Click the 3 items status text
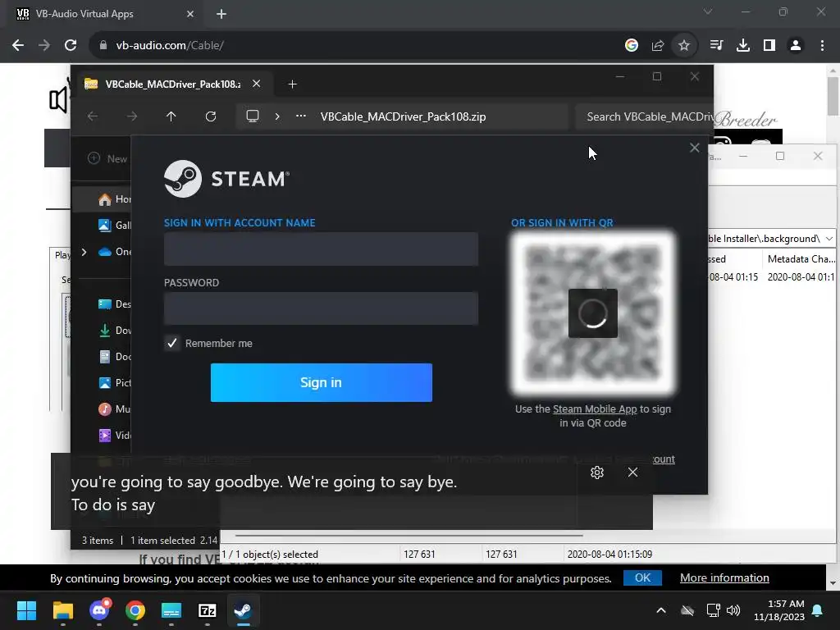This screenshot has width=840, height=630. tap(98, 541)
